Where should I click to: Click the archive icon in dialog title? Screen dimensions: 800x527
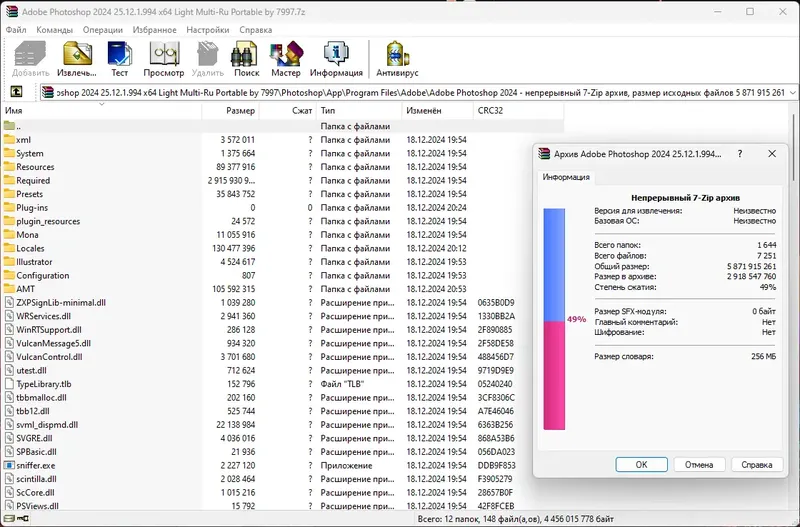point(544,154)
